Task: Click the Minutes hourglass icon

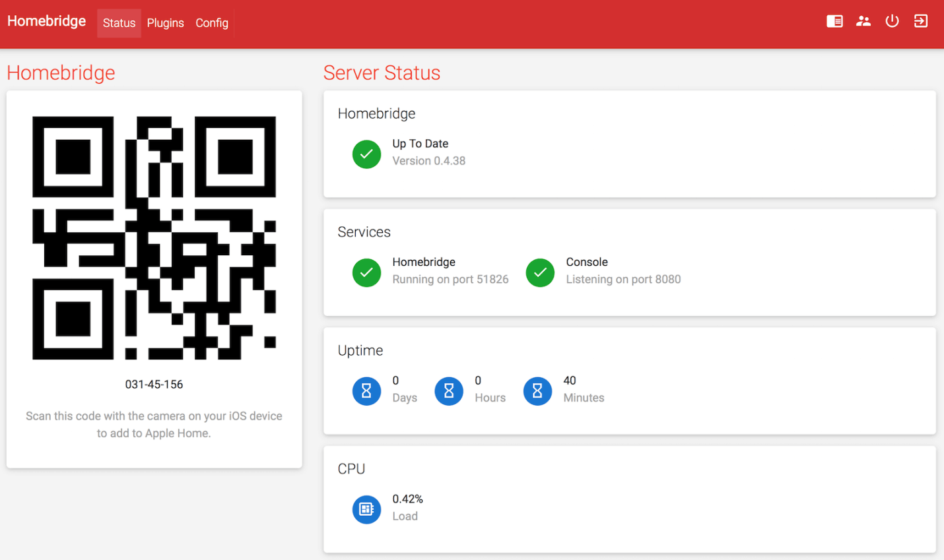Action: pos(537,391)
